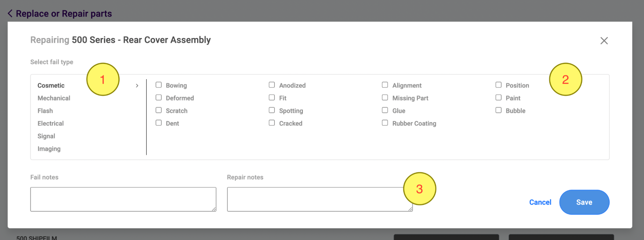Cancel the repair dialog
Image resolution: width=644 pixels, height=240 pixels.
tap(540, 202)
